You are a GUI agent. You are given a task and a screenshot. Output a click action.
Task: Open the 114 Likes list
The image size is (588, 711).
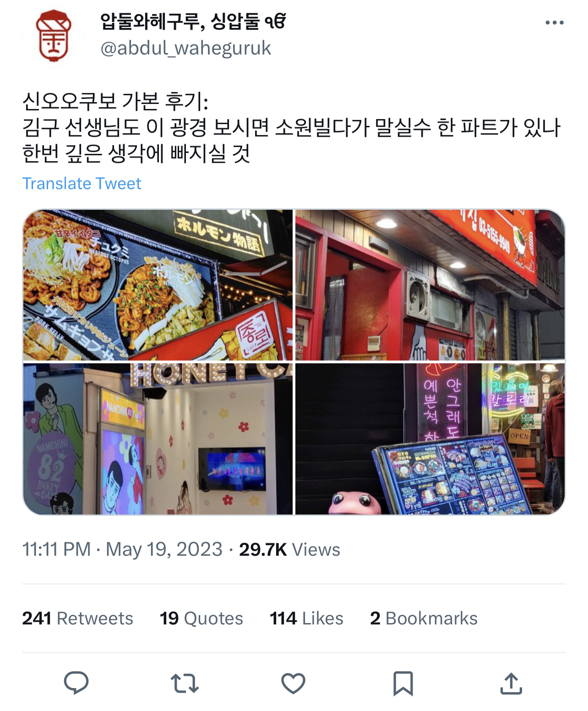point(306,619)
